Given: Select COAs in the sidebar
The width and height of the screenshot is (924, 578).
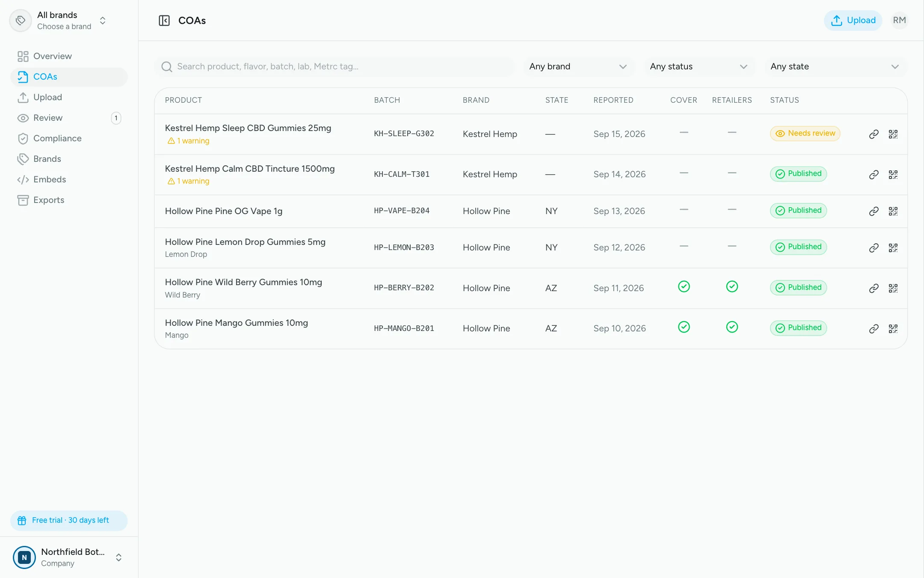Looking at the screenshot, I should point(69,77).
